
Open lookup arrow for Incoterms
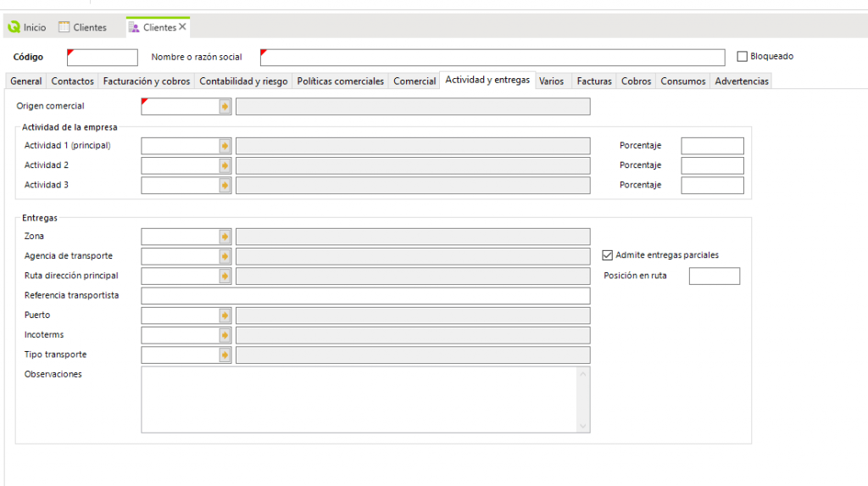[x=225, y=335]
